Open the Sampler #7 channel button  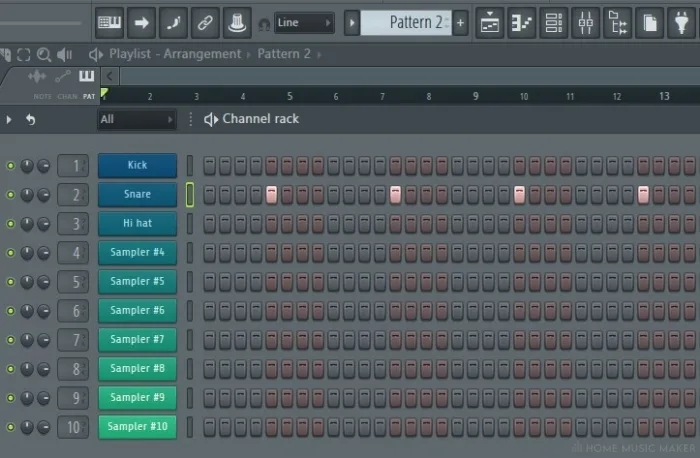point(138,339)
